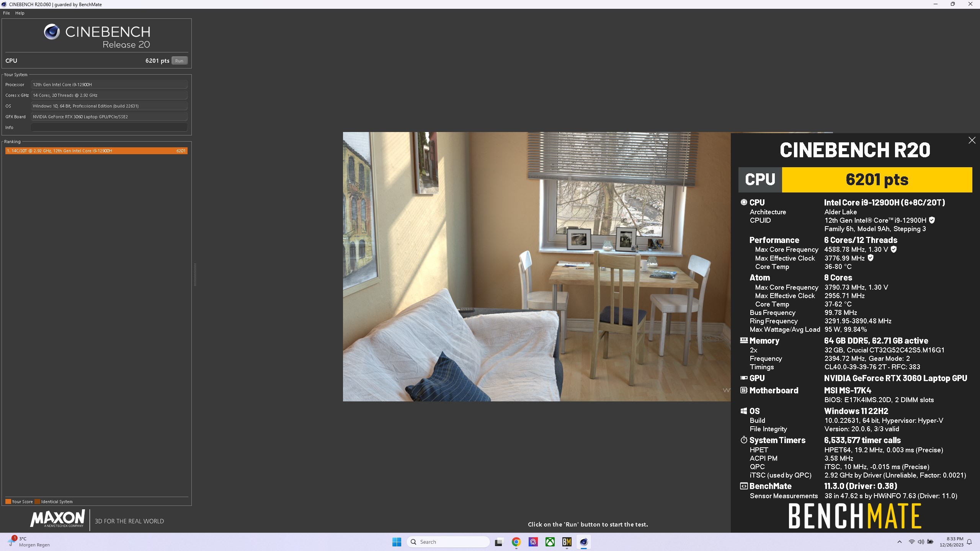The height and width of the screenshot is (551, 980).
Task: Open the weather widget showing 3°C
Action: (x=29, y=542)
